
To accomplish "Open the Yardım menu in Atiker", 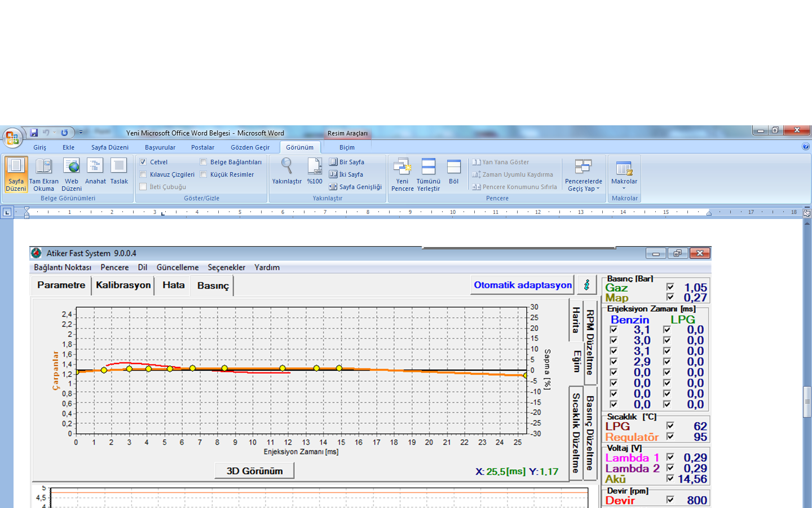I will coord(267,268).
